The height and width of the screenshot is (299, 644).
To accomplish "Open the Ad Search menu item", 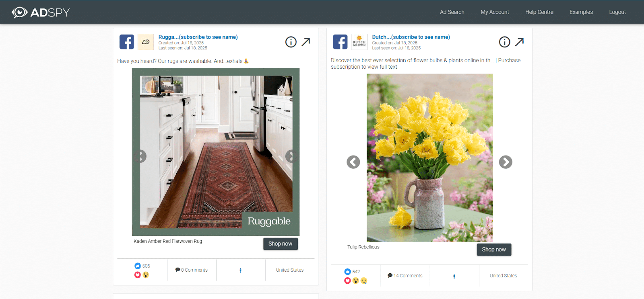I will 452,12.
